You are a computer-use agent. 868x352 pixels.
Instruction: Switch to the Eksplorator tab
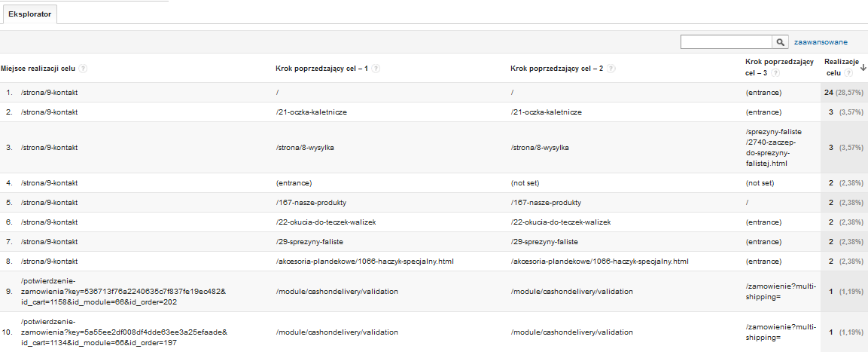[30, 14]
